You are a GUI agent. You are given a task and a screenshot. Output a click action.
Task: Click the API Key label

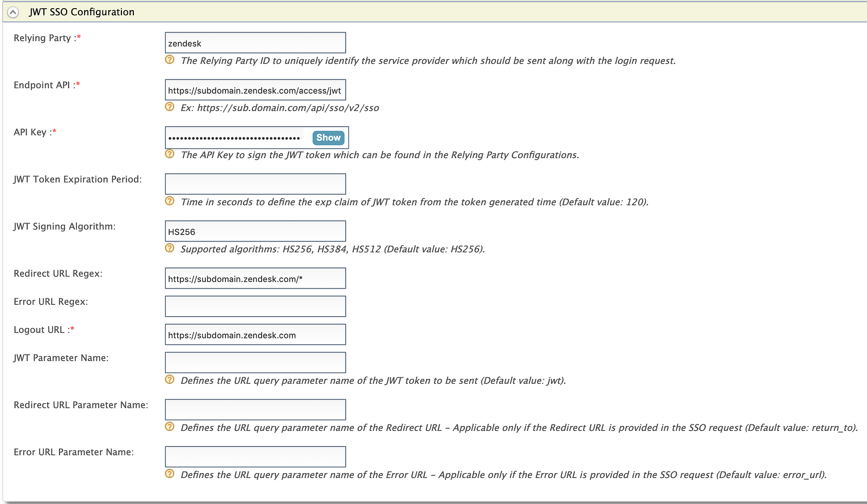35,132
